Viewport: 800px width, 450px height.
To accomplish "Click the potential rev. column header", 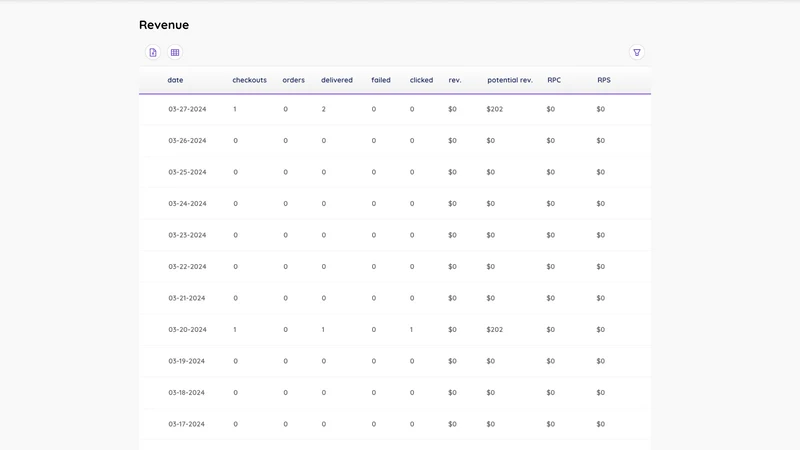I will coord(510,80).
